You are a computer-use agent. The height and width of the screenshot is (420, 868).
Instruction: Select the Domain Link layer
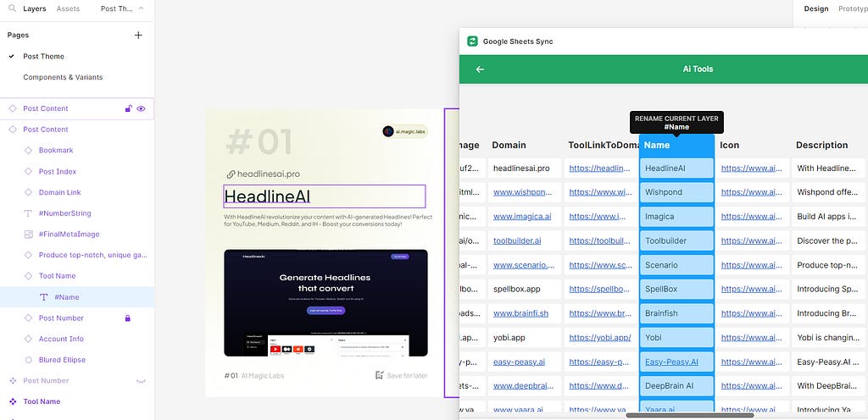[60, 192]
